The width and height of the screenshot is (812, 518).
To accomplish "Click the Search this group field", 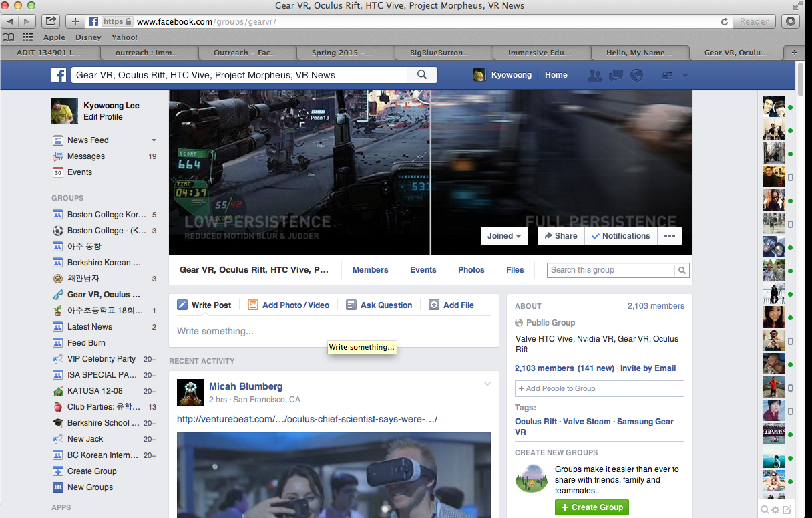I will tap(612, 270).
